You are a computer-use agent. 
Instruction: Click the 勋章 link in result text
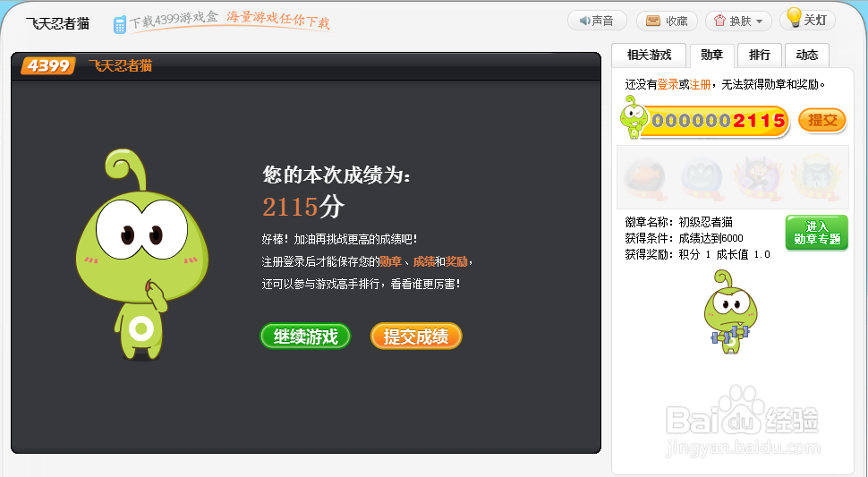coord(391,261)
